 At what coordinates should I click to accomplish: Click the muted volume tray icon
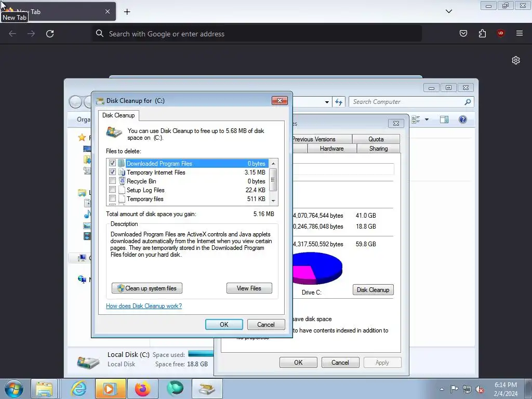[480, 389]
